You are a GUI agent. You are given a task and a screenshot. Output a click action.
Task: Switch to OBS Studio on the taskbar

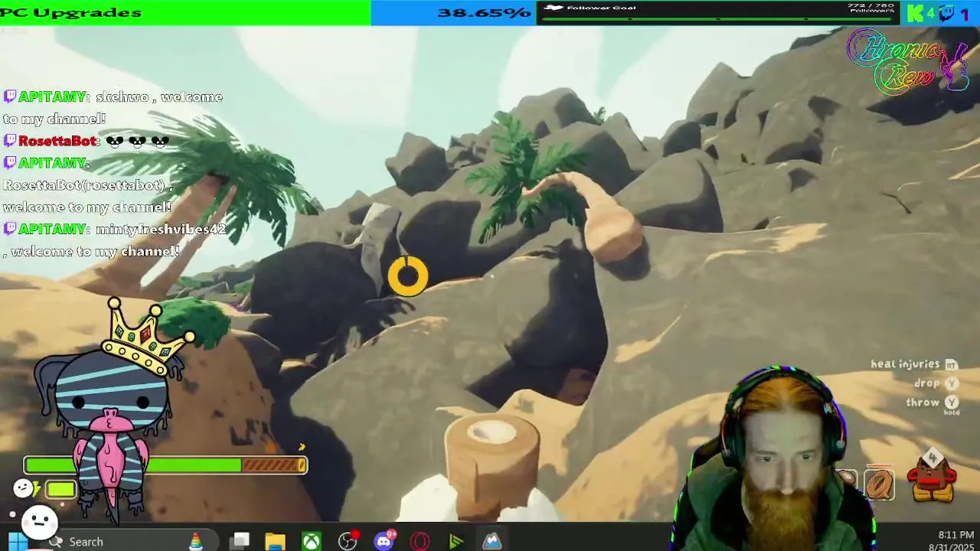(x=348, y=541)
